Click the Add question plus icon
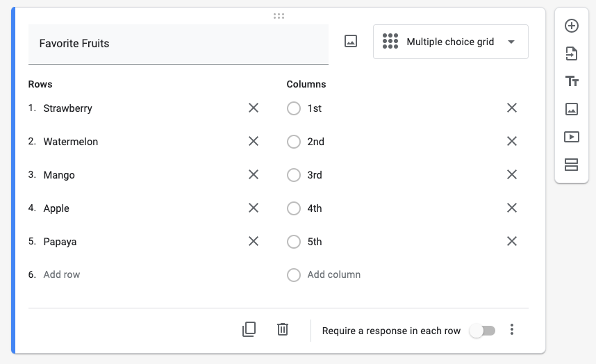Image resolution: width=596 pixels, height=364 pixels. (571, 26)
